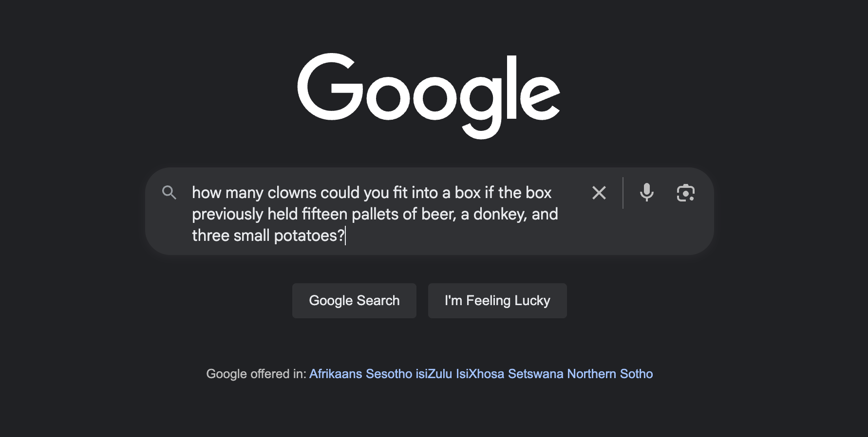The height and width of the screenshot is (437, 868).
Task: Click the magnifying glass search icon
Action: pos(169,193)
